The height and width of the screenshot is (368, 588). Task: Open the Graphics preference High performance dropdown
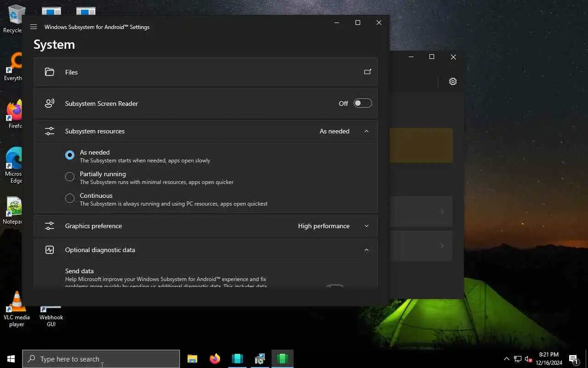coord(367,226)
